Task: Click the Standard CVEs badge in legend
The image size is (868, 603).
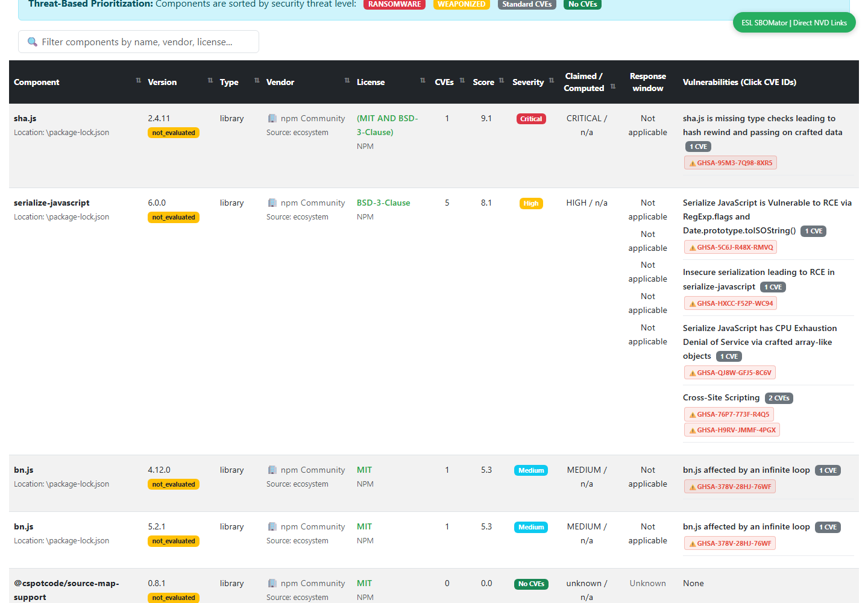Action: (x=527, y=4)
